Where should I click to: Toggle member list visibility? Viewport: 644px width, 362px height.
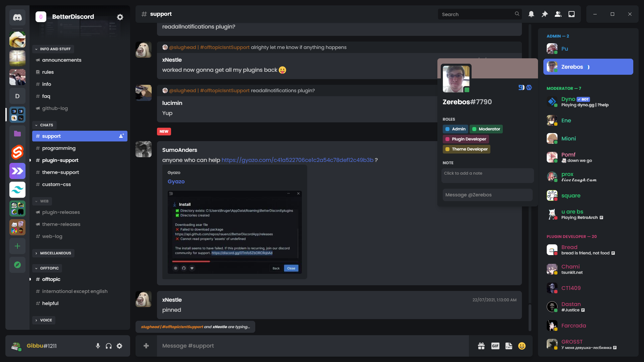(558, 14)
